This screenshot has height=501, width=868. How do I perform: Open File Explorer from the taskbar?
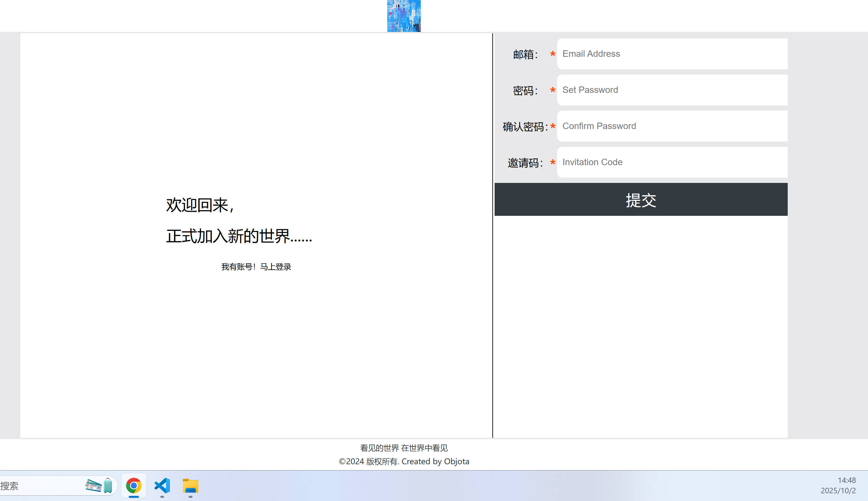coord(190,486)
